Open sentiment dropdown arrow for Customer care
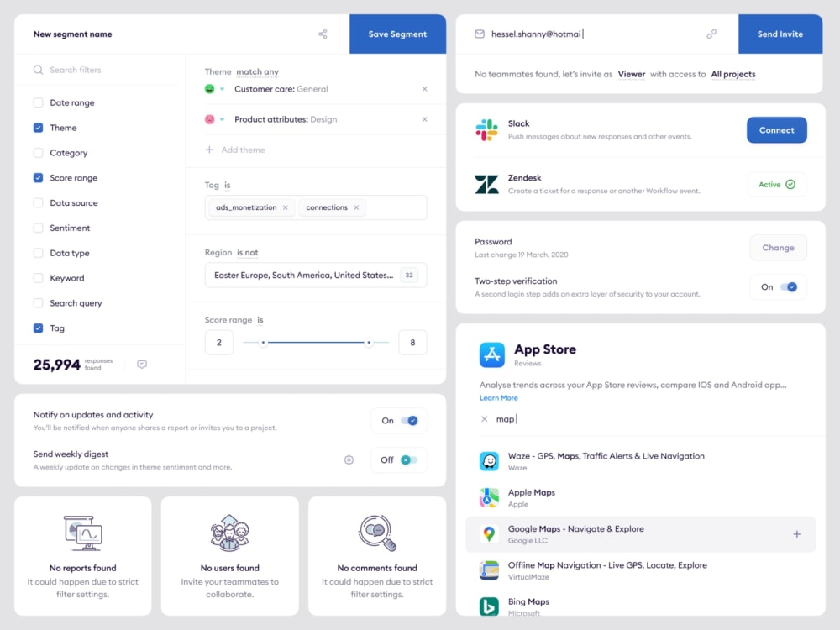840x630 pixels. pos(222,89)
